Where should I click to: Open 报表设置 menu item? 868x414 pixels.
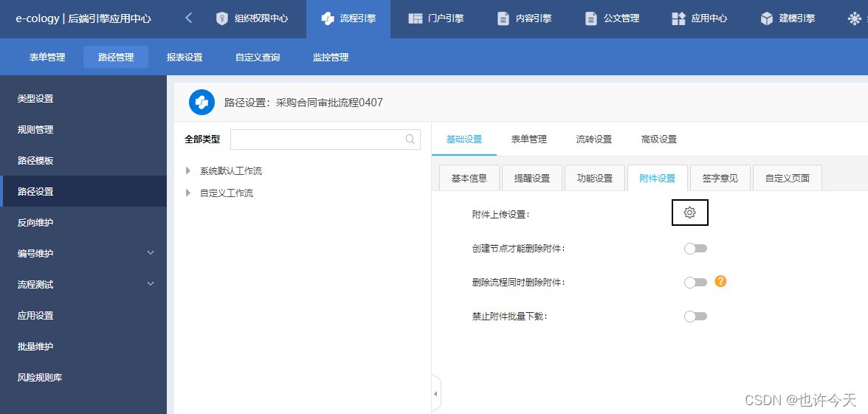pyautogui.click(x=185, y=57)
